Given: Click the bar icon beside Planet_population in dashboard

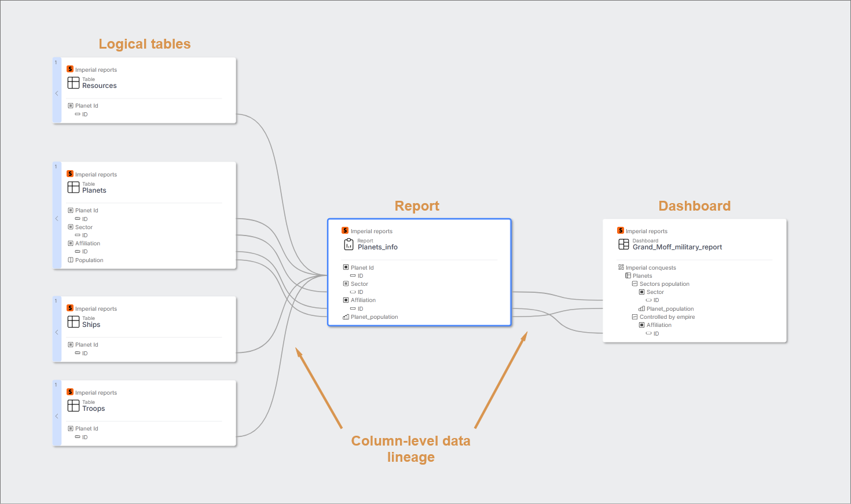Looking at the screenshot, I should coord(641,308).
